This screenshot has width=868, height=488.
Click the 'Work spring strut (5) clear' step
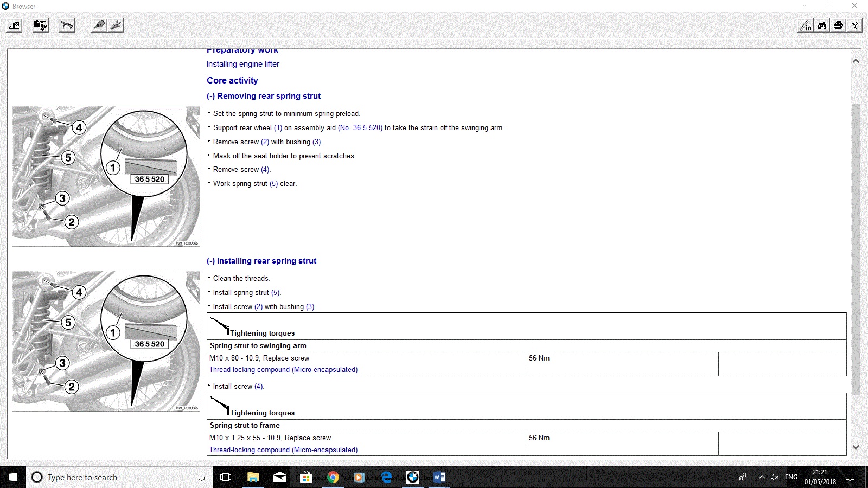[x=255, y=184]
